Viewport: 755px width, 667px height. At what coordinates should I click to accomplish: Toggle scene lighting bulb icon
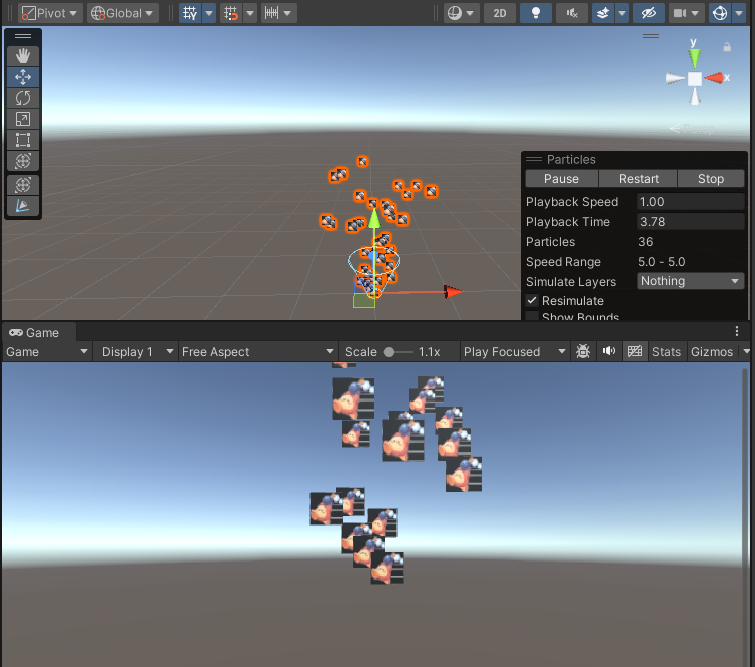click(535, 13)
